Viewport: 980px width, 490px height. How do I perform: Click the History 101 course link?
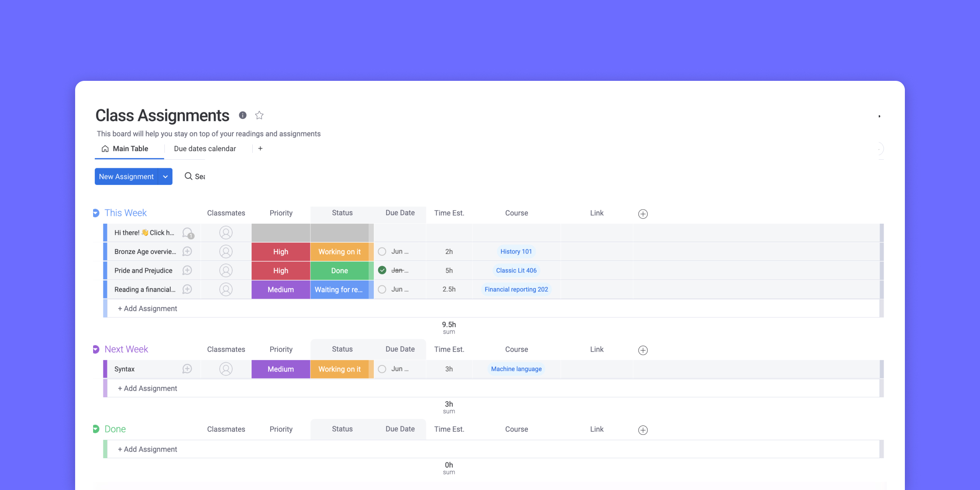point(516,251)
